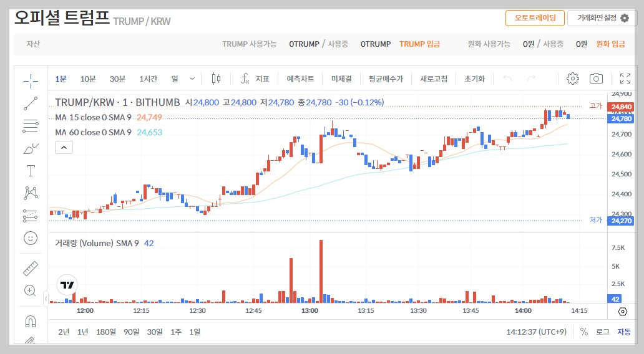Open time axis settings target icon
The width and height of the screenshot is (644, 354).
[x=623, y=312]
